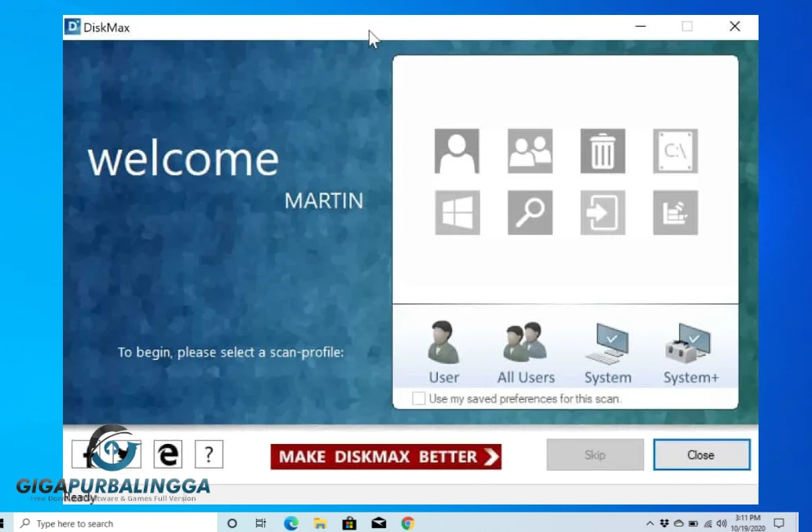Click the Skip button
Screen dimensions: 812x532
595,455
